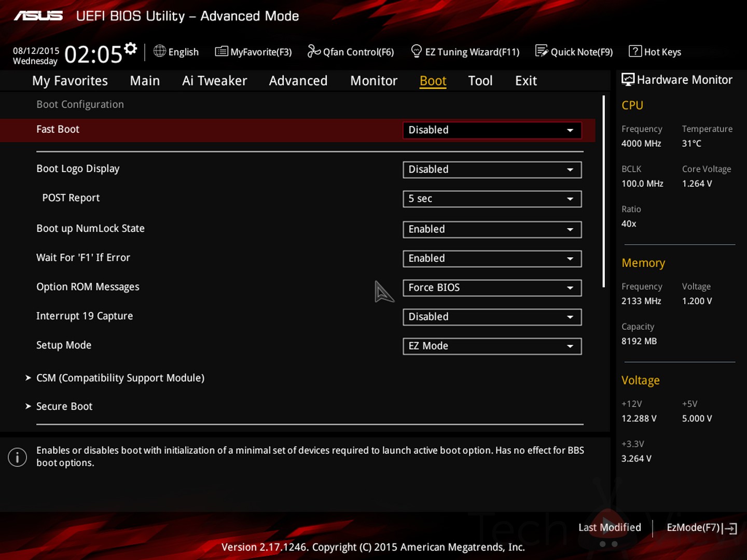Click the Memory Voltage 1.200 V value
747x560 pixels.
[697, 301]
